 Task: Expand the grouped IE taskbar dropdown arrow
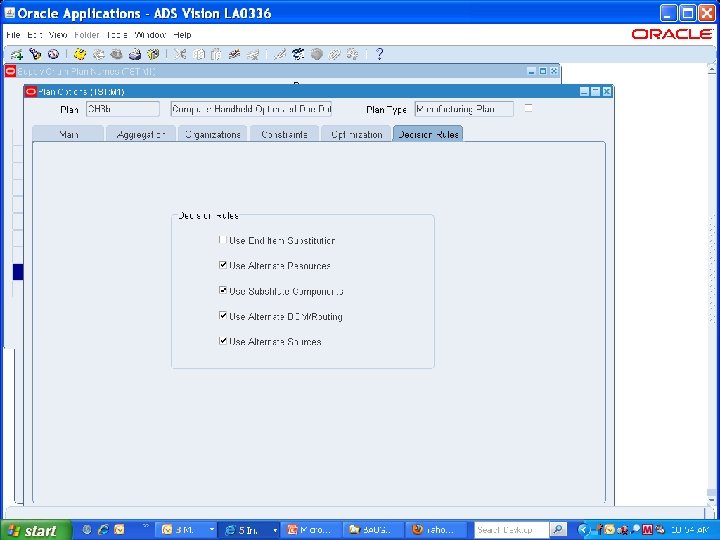pyautogui.click(x=275, y=530)
